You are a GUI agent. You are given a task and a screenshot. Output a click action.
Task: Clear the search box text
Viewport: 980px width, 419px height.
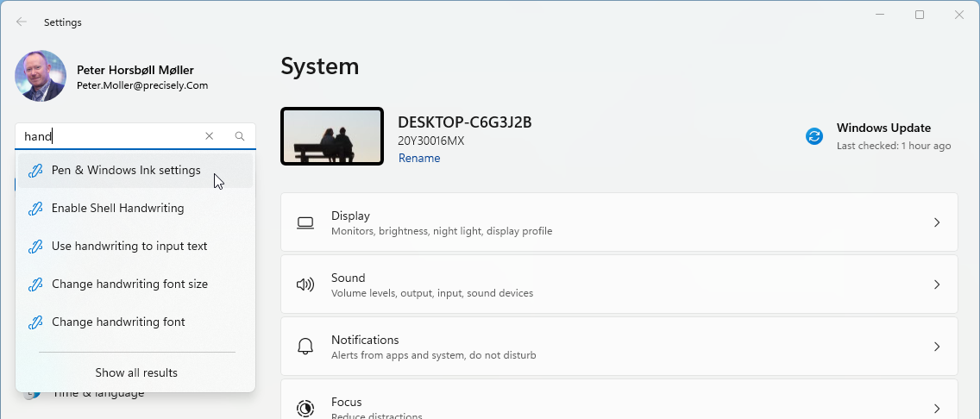click(210, 136)
